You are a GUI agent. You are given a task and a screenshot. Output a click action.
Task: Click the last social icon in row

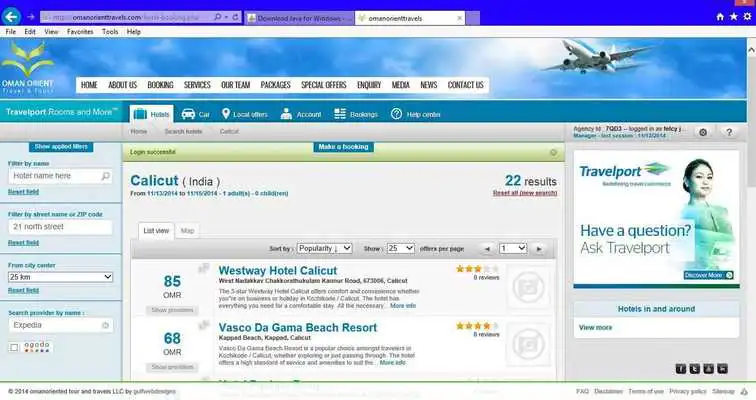tap(722, 369)
